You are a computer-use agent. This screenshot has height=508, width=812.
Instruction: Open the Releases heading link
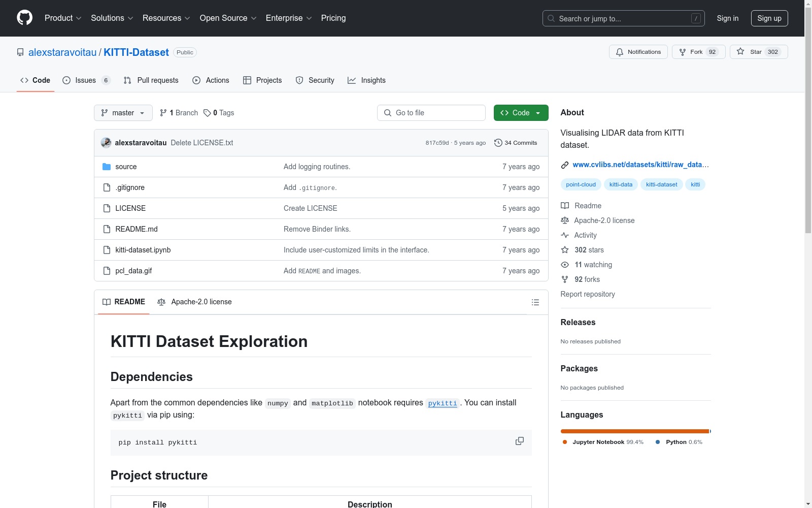[578, 322]
